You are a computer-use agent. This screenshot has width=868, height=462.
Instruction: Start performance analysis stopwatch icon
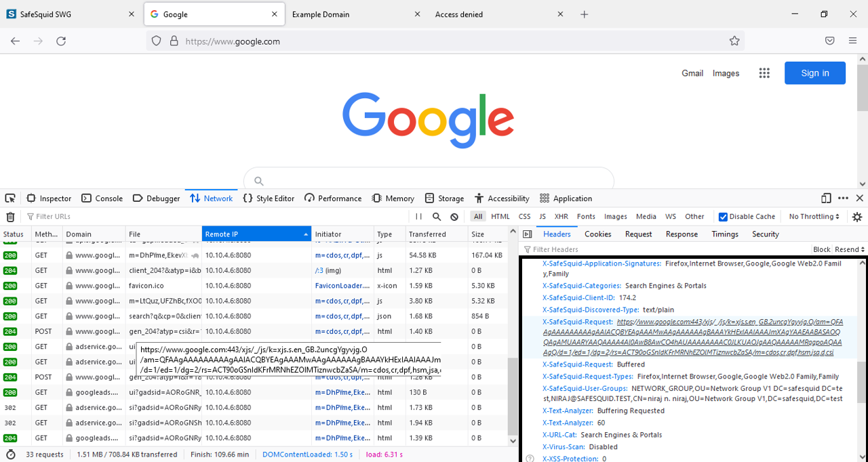[x=10, y=455]
